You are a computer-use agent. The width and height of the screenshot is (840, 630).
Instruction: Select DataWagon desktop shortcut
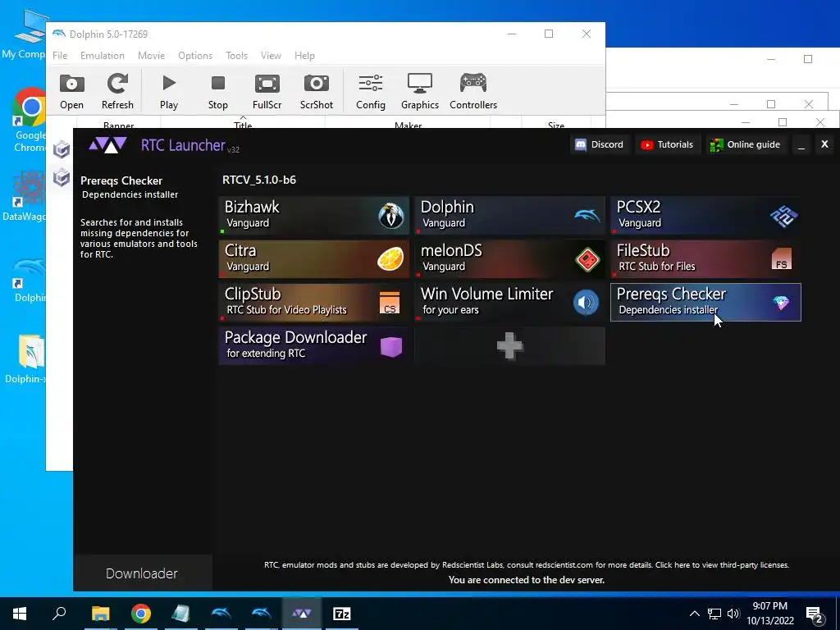(24, 195)
